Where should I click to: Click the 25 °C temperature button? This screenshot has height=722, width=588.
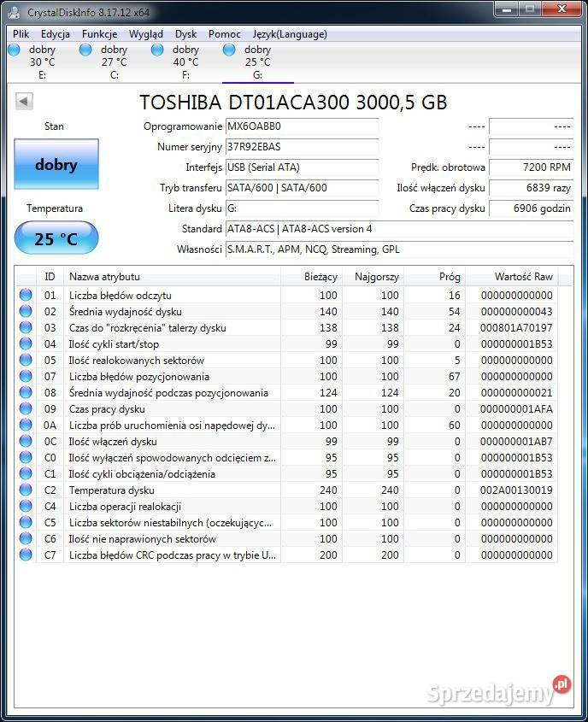click(x=56, y=238)
